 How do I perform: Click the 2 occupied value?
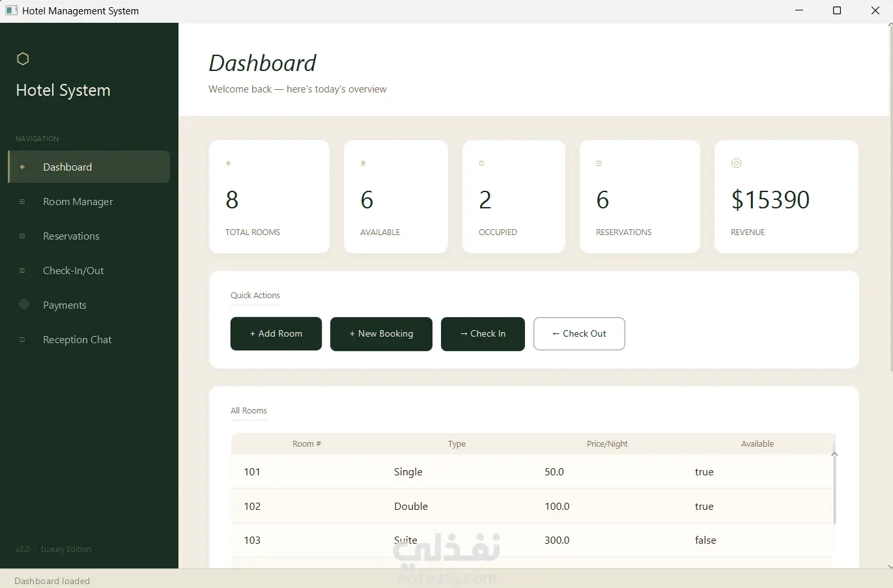click(485, 199)
